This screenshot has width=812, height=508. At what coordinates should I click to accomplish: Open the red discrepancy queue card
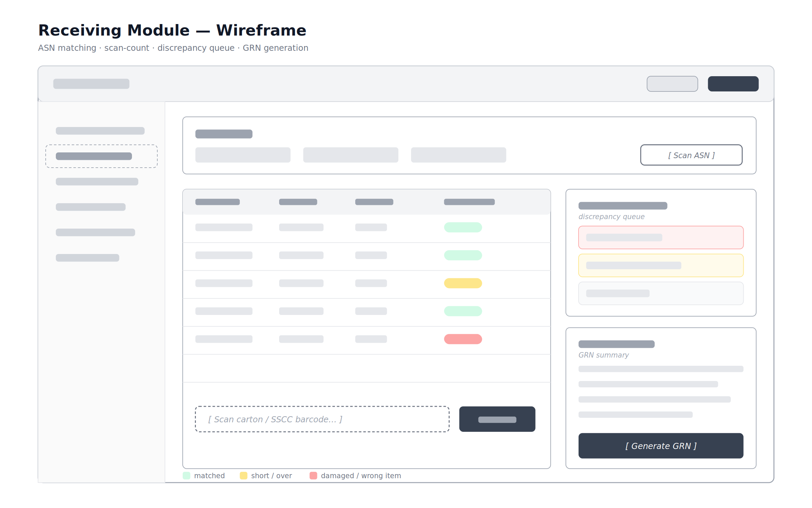pyautogui.click(x=661, y=237)
